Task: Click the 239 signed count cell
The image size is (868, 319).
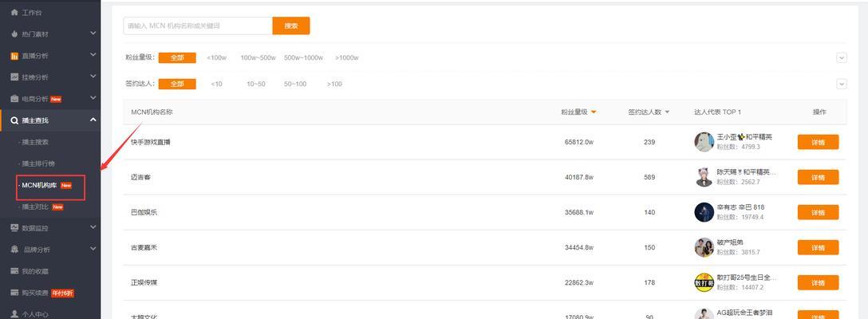Action: 649,142
